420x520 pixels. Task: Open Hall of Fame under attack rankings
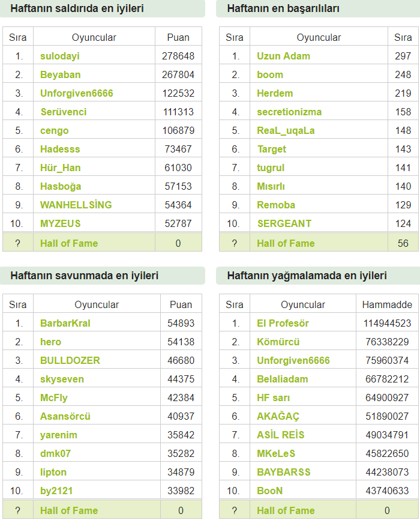pyautogui.click(x=69, y=243)
